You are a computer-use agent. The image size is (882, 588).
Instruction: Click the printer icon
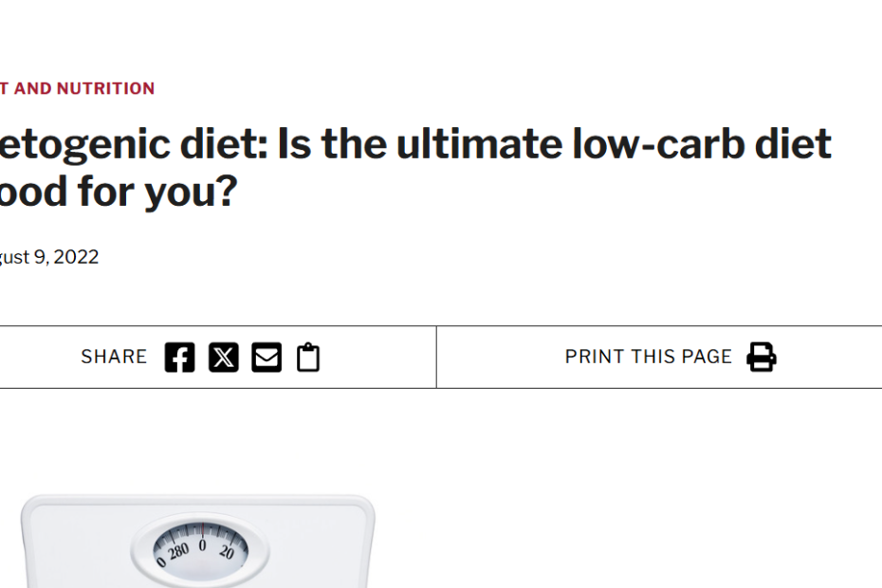762,358
